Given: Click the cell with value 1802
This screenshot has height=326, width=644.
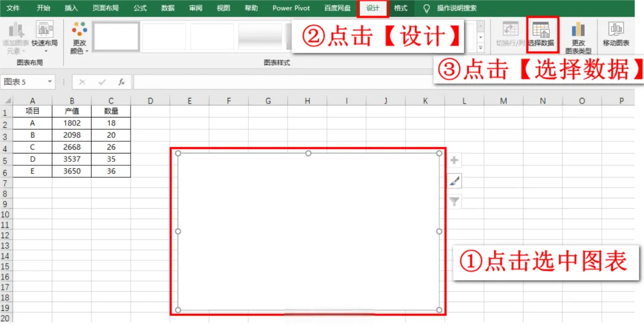Looking at the screenshot, I should click(72, 123).
